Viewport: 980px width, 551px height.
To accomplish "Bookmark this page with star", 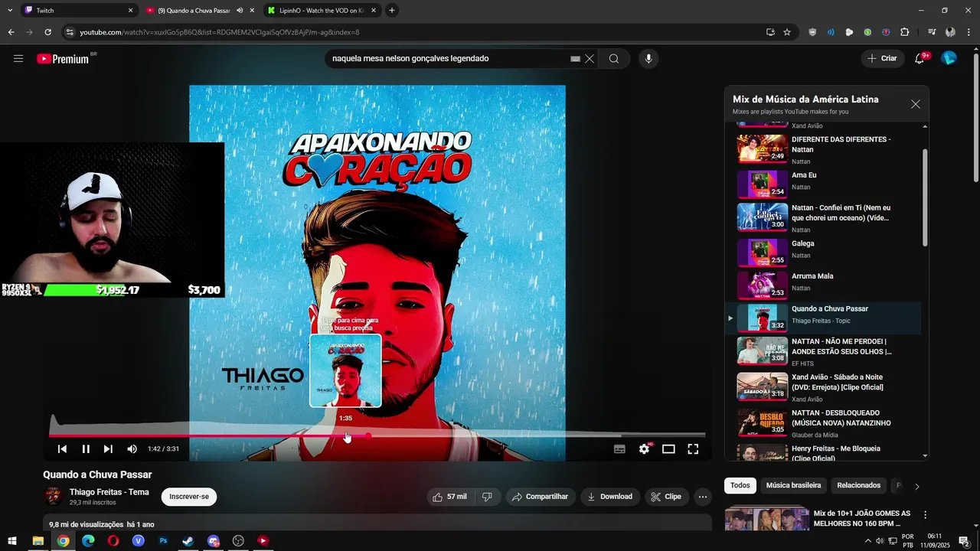I will (787, 32).
